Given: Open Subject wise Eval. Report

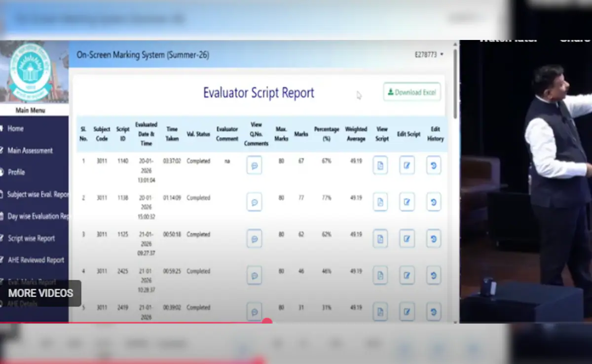Looking at the screenshot, I should click(x=37, y=194).
